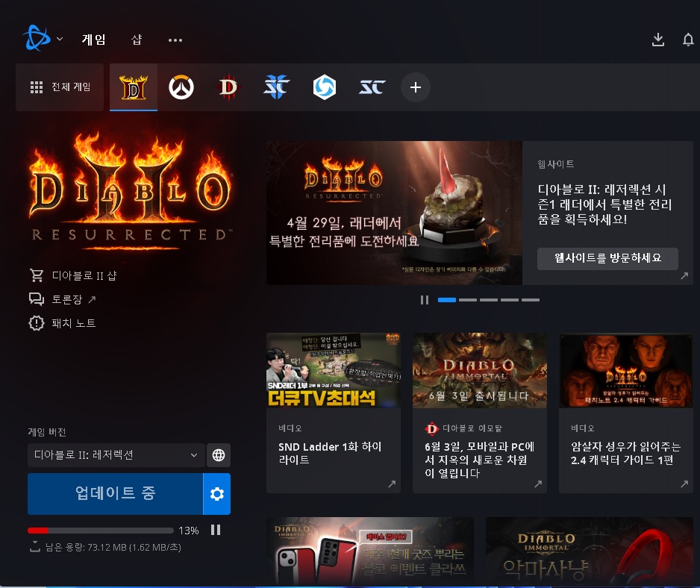Click the patch notes alert icon
The width and height of the screenshot is (700, 588).
37,323
